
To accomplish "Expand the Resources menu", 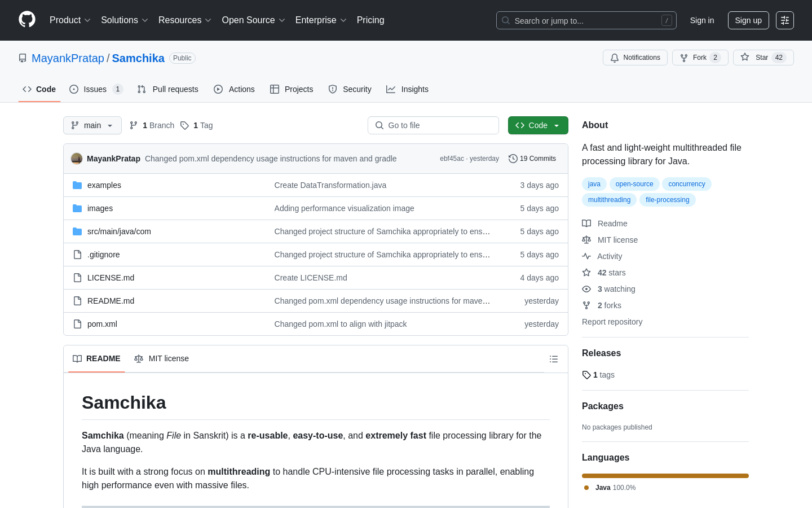I will [185, 20].
